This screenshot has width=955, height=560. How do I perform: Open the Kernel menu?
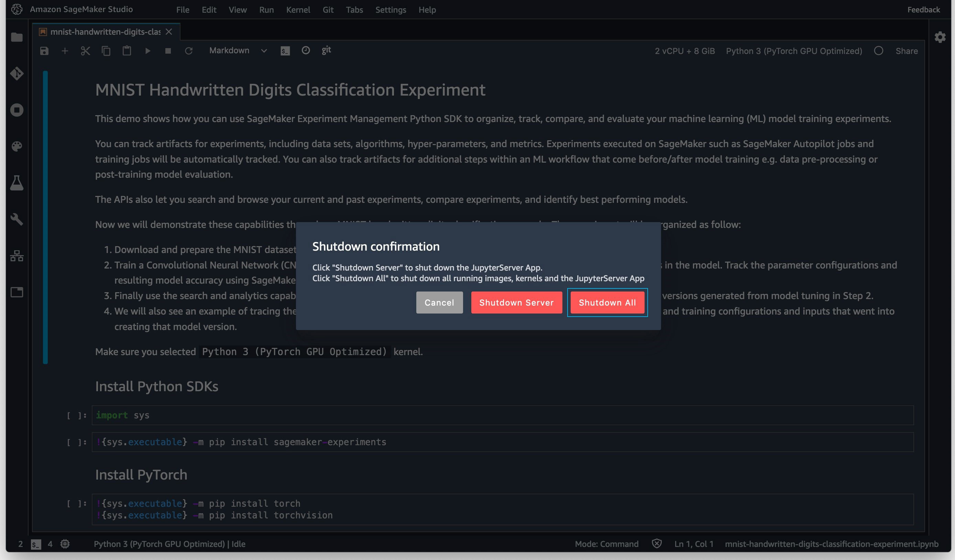[298, 10]
